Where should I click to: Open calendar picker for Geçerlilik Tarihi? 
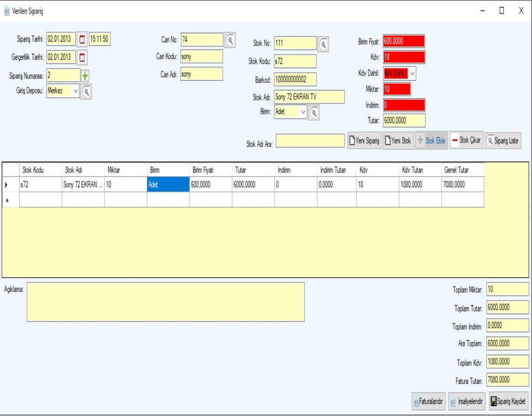pyautogui.click(x=83, y=57)
